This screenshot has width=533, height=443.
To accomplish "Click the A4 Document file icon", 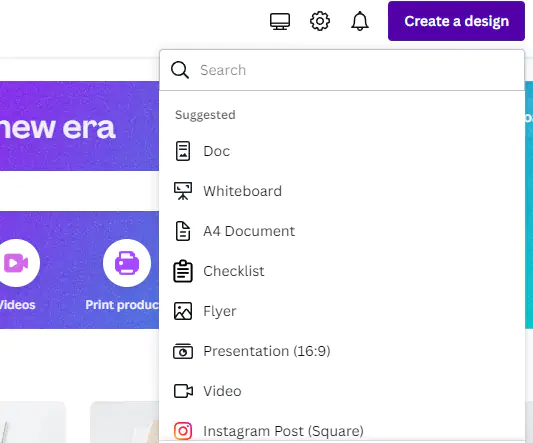I will pyautogui.click(x=183, y=231).
